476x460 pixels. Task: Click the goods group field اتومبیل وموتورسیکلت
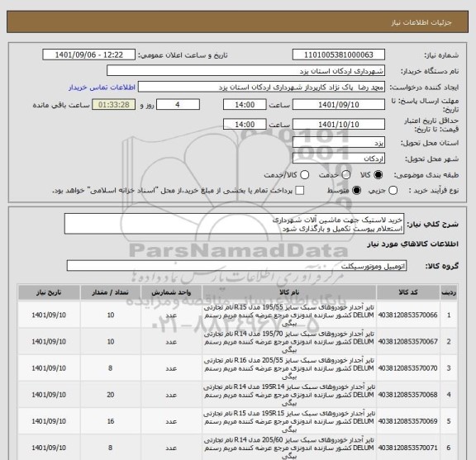point(236,266)
